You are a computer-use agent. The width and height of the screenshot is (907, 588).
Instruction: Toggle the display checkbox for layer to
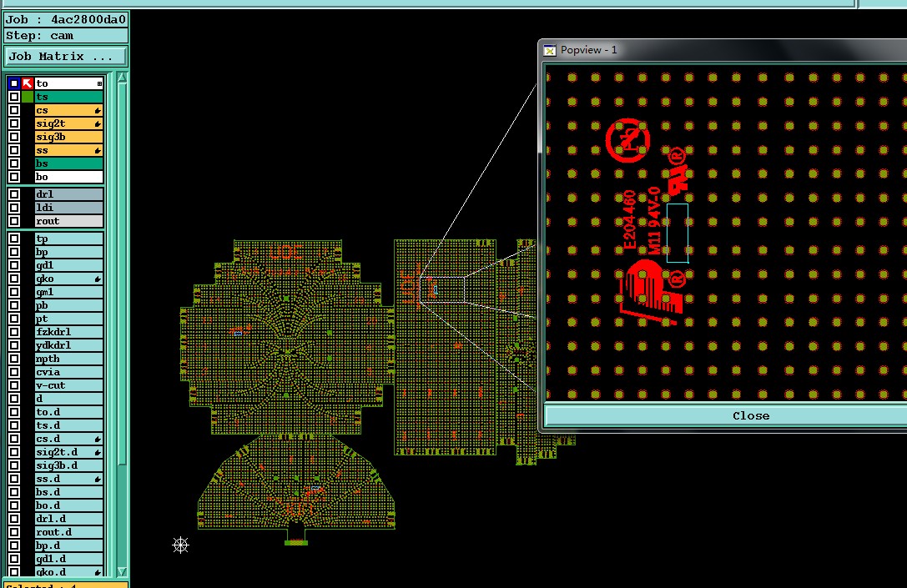coord(14,83)
